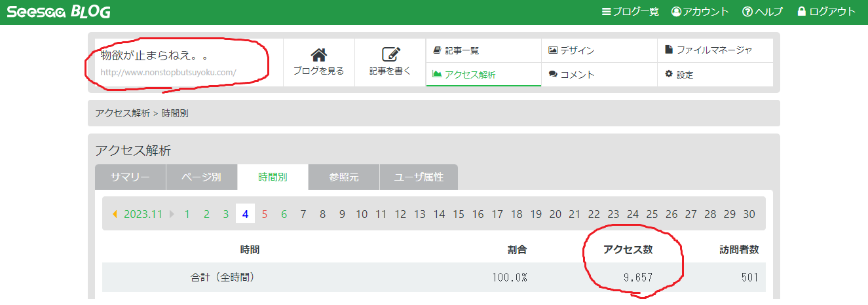868x305 pixels.
Task: Select day 12 in date row
Action: (x=400, y=214)
